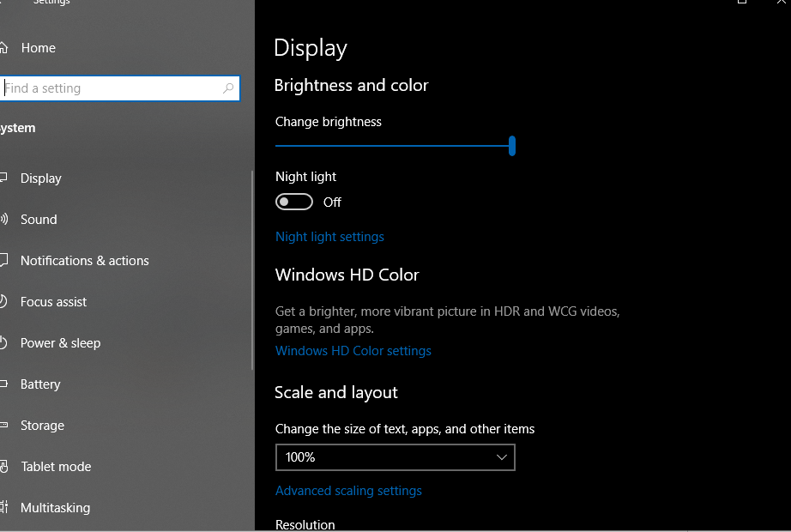Open Sound settings page
This screenshot has width=791, height=532.
click(x=39, y=220)
